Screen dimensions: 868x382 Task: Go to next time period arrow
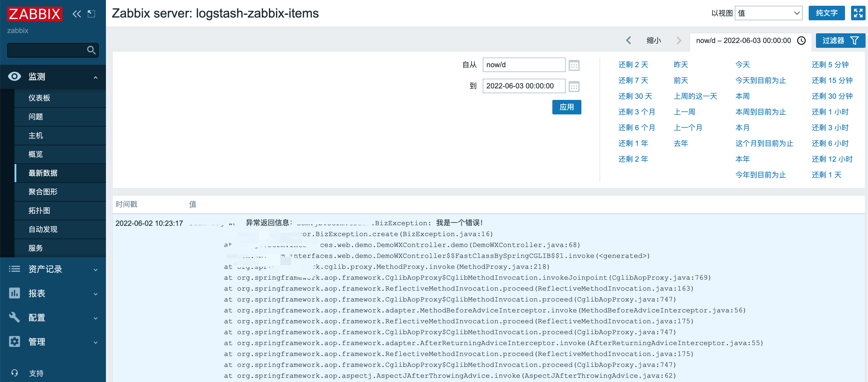coord(679,41)
